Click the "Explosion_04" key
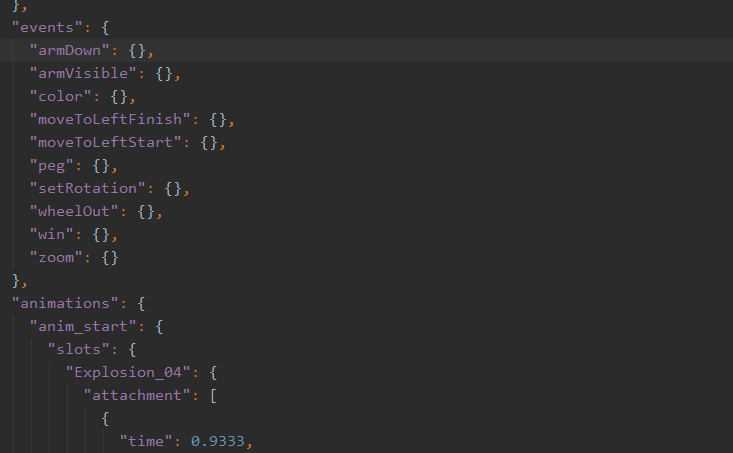This screenshot has height=453, width=733. pyautogui.click(x=128, y=372)
